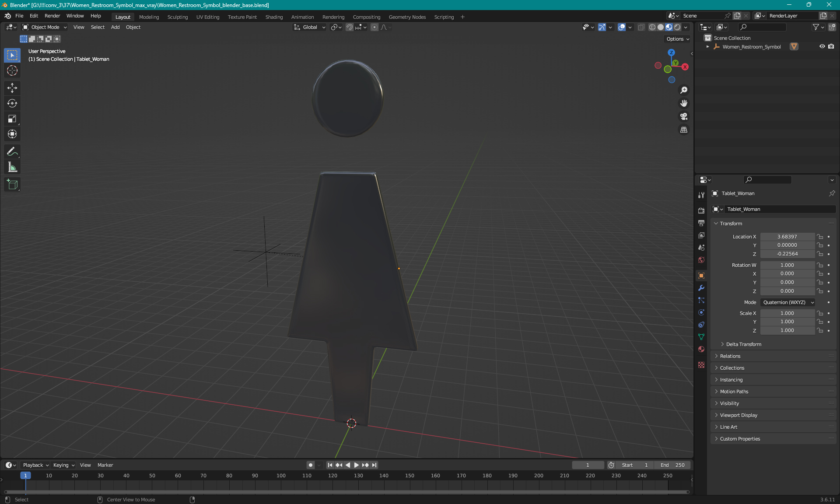Viewport: 840px width, 504px height.
Task: Toggle the camera view icon
Action: 684,116
